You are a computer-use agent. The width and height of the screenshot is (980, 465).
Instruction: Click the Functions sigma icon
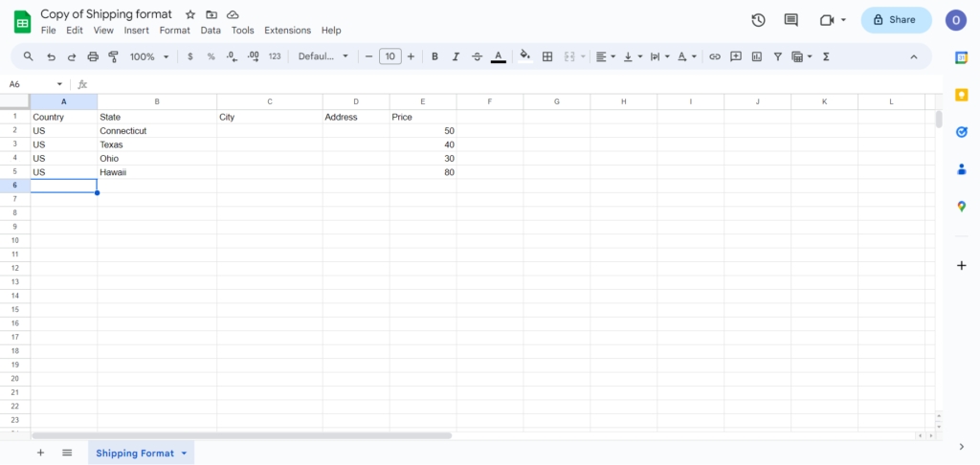tap(826, 56)
